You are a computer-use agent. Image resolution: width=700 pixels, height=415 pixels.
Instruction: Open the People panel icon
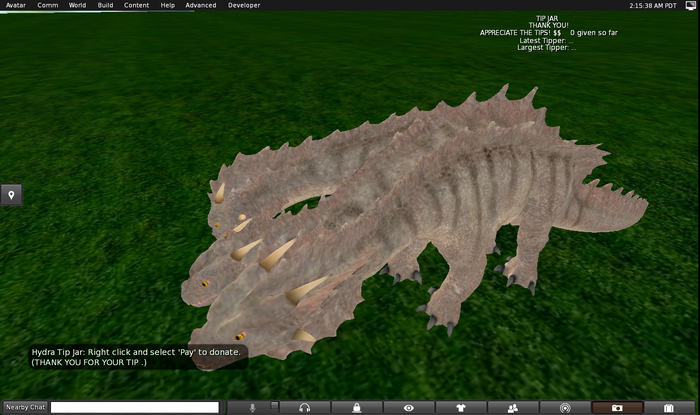[512, 407]
